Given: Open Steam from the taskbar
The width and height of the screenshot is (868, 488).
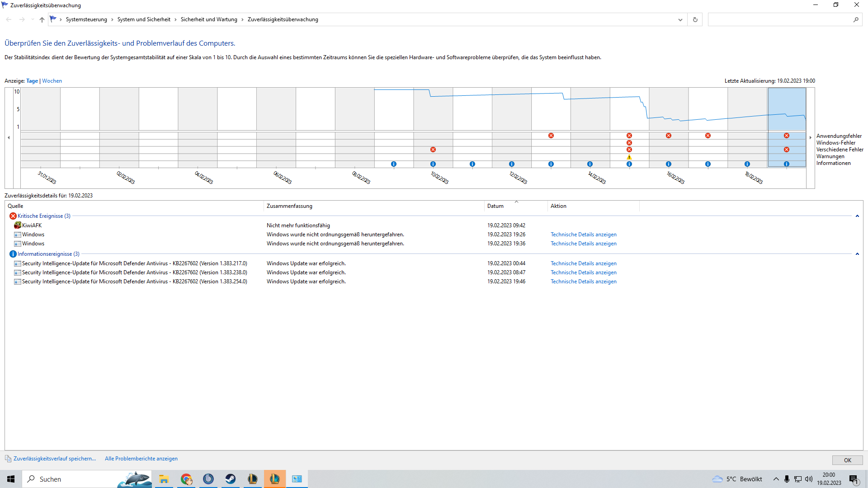Looking at the screenshot, I should point(231,479).
